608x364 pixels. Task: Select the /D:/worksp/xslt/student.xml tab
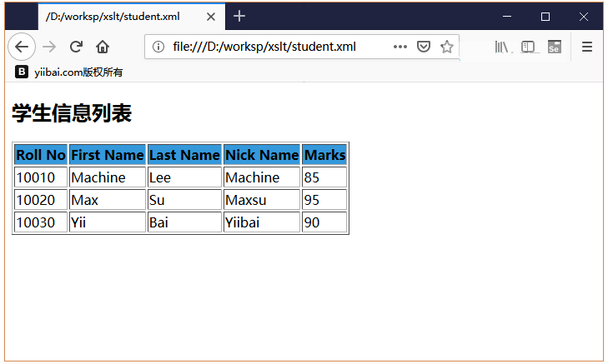tap(132, 17)
